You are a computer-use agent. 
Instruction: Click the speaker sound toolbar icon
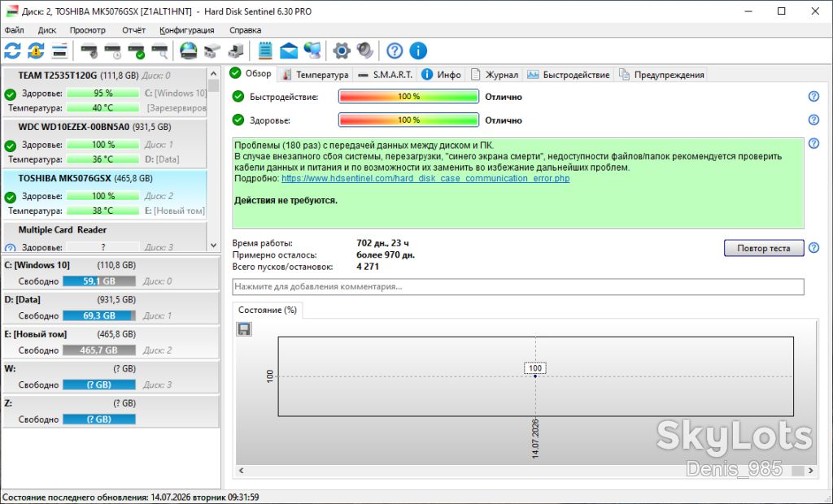pyautogui.click(x=365, y=51)
